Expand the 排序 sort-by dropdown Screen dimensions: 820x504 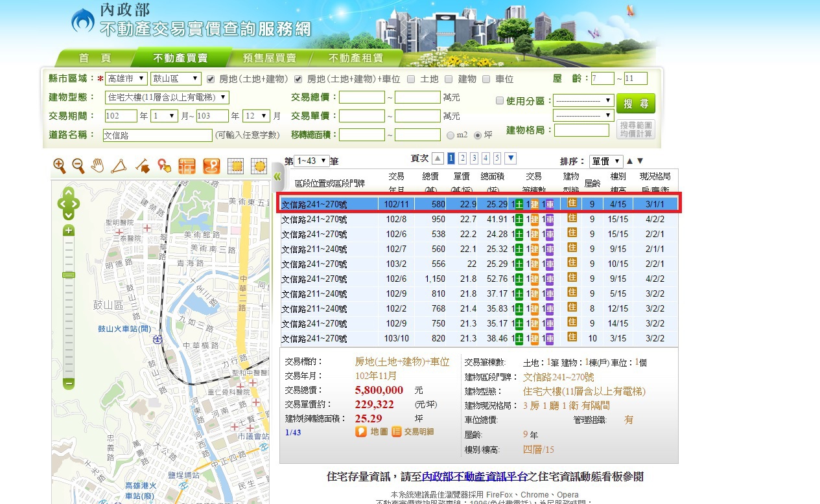tap(605, 161)
